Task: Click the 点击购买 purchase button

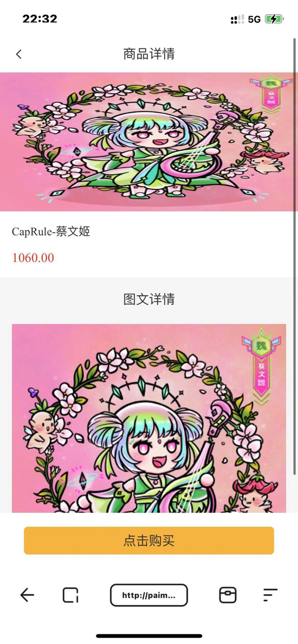Action: 149,541
